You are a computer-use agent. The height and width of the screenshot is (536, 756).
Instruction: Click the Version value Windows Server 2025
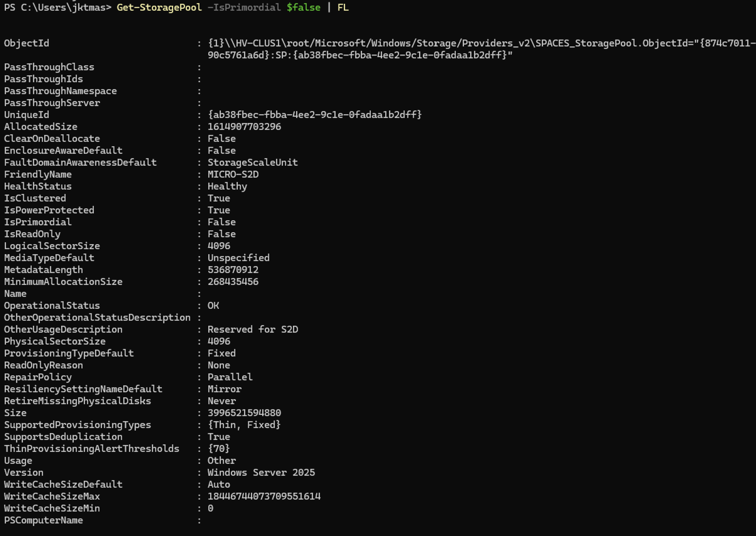click(x=261, y=472)
